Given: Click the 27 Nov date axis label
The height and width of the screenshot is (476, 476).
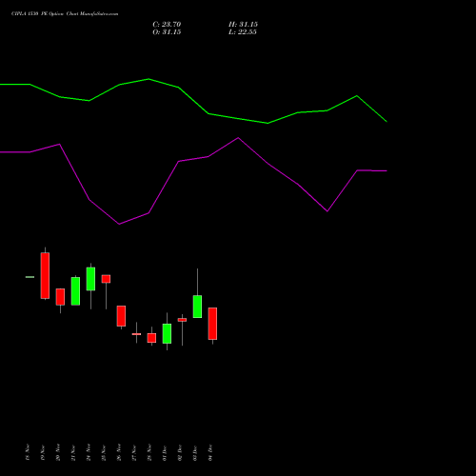Looking at the screenshot, I should coord(134,452).
